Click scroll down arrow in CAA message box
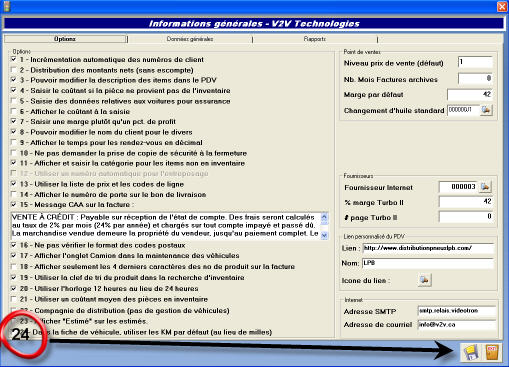This screenshot has width=509, height=367. pyautogui.click(x=324, y=235)
